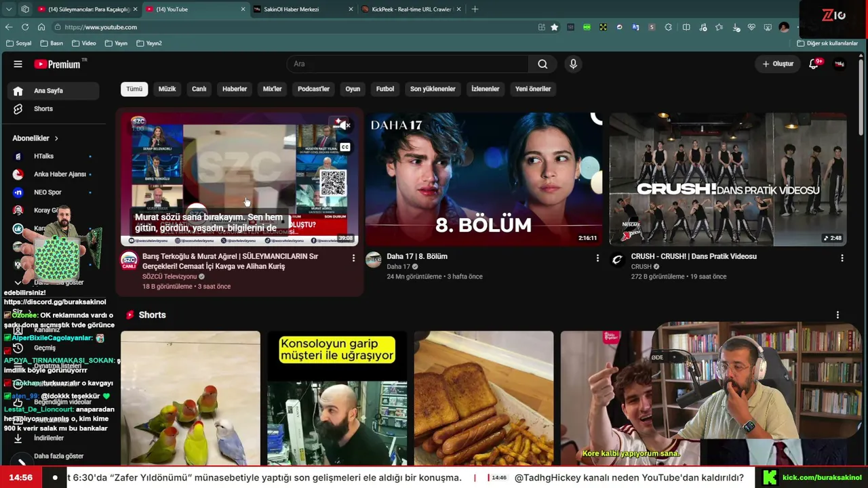The image size is (868, 488).
Task: Reload the page with the refresh icon
Action: click(x=25, y=27)
